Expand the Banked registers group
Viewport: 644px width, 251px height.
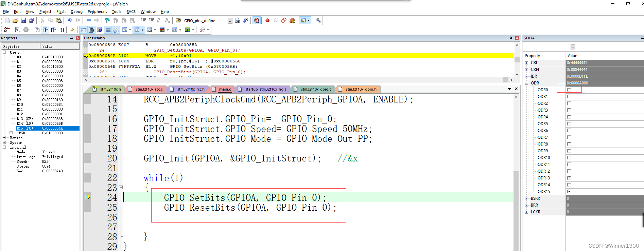(4, 138)
